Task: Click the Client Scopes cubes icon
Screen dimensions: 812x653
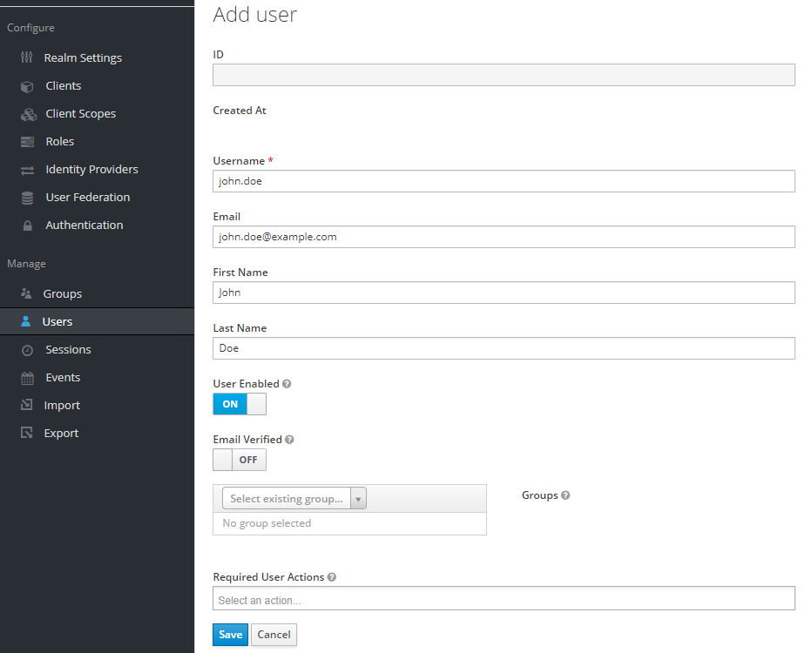Action: [29, 114]
